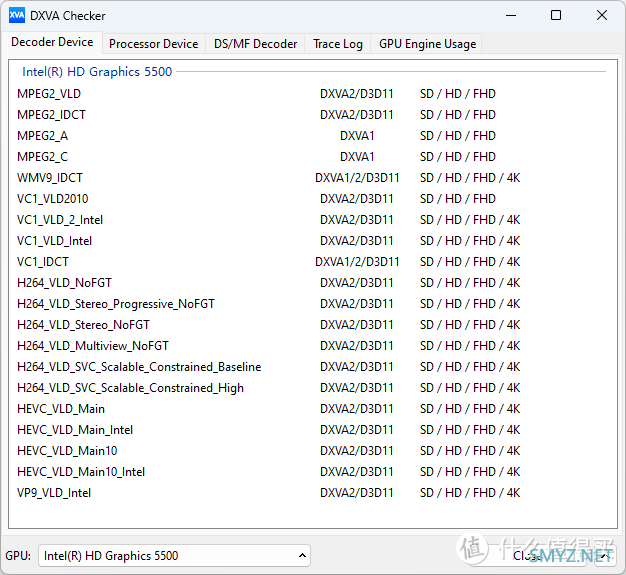Select the MPEG2_A decoder row

tap(313, 136)
